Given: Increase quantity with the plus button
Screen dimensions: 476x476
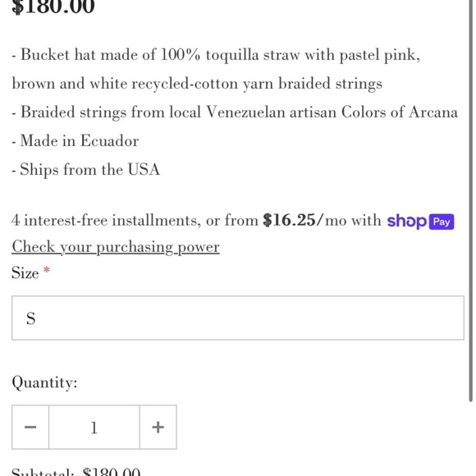Looking at the screenshot, I should tap(158, 427).
